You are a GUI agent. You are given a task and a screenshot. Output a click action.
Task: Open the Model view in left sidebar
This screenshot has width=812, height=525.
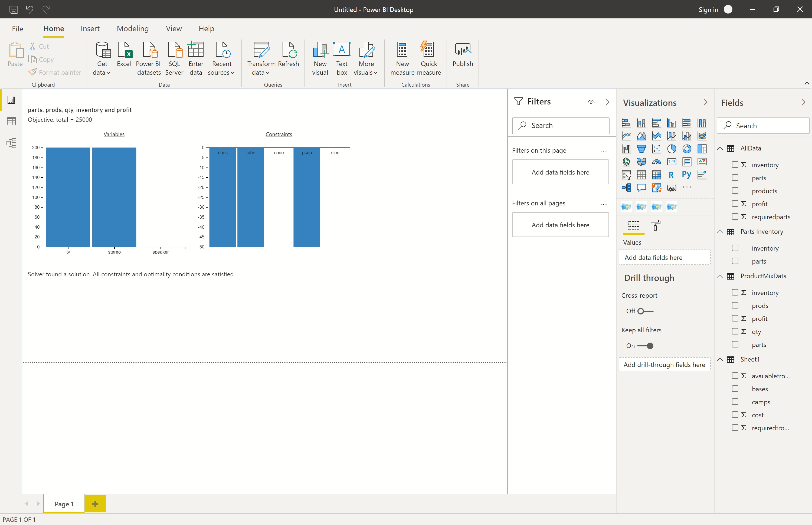[11, 143]
